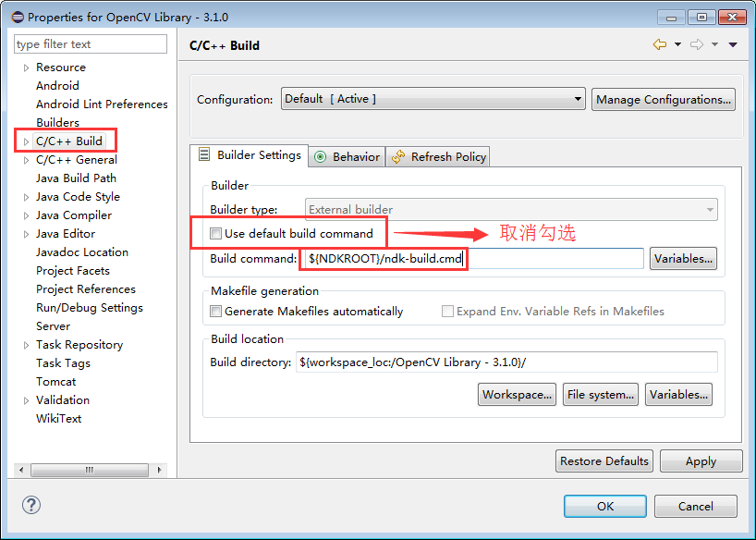Switch to the Builder Settings tab
The width and height of the screenshot is (756, 540).
click(x=250, y=155)
